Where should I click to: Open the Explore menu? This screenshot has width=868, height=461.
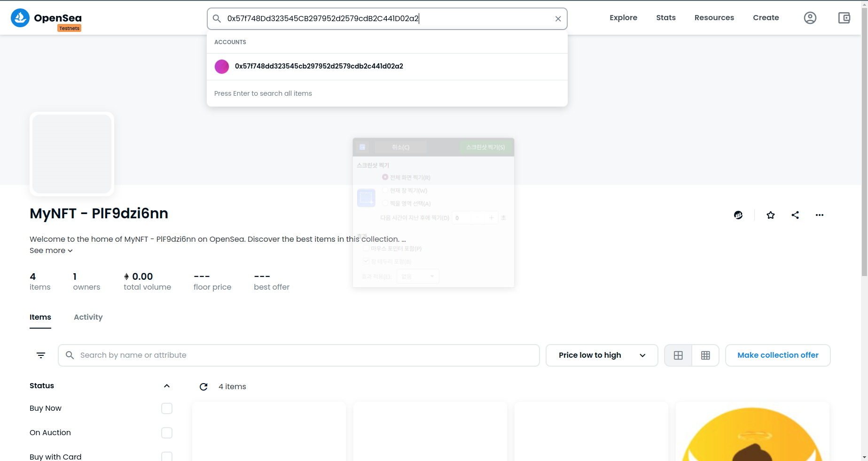point(623,18)
